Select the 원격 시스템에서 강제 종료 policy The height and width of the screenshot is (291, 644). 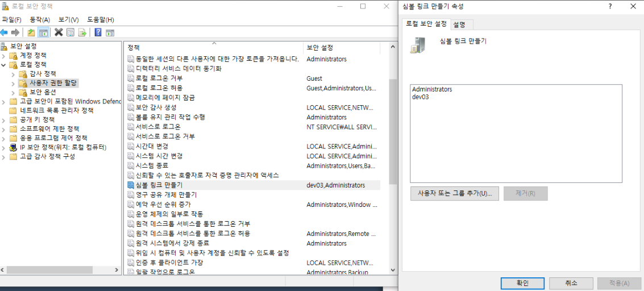click(252, 243)
